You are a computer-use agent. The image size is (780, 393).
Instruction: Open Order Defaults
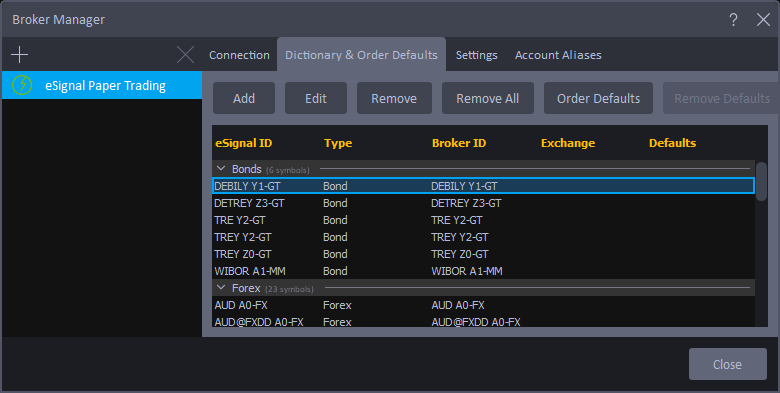coord(598,98)
